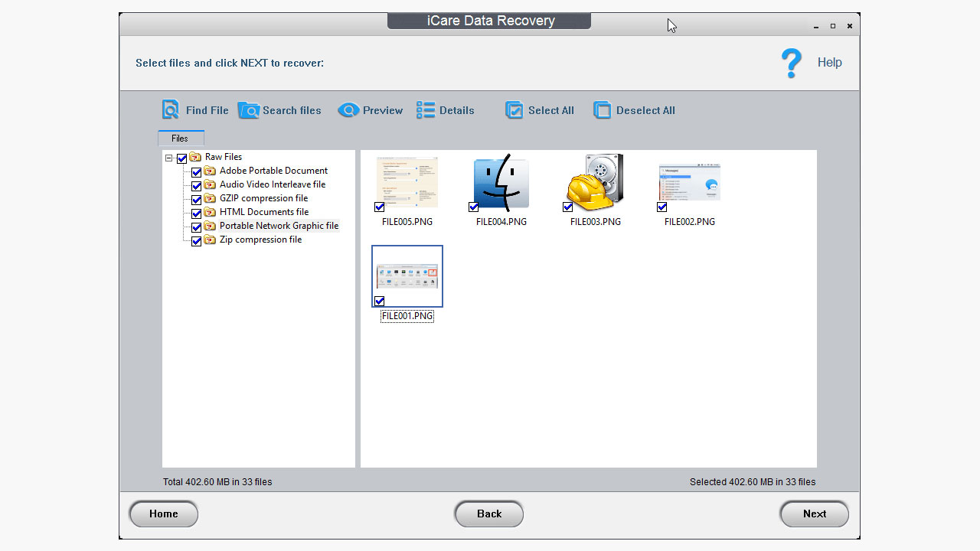
Task: Select the FILE005.PNG thumbnail
Action: (407, 182)
